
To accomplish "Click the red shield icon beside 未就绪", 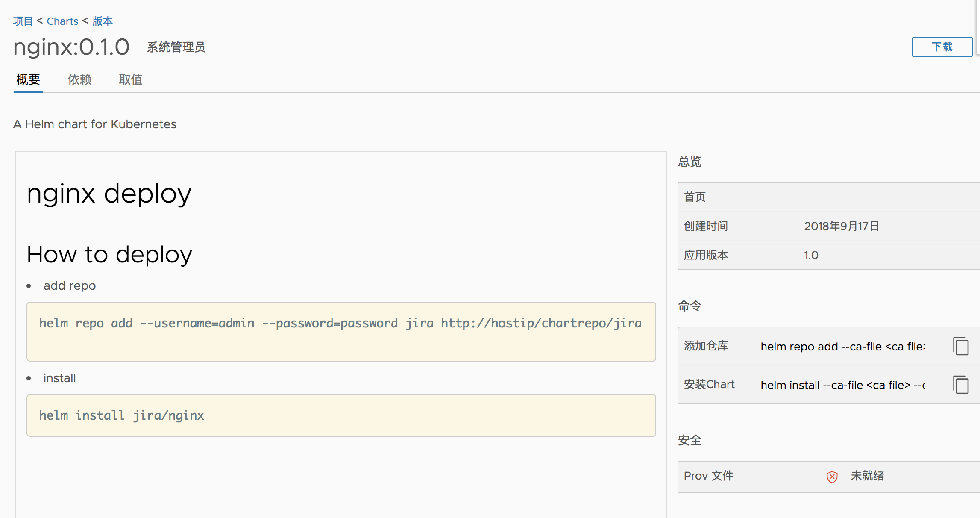I will click(832, 477).
